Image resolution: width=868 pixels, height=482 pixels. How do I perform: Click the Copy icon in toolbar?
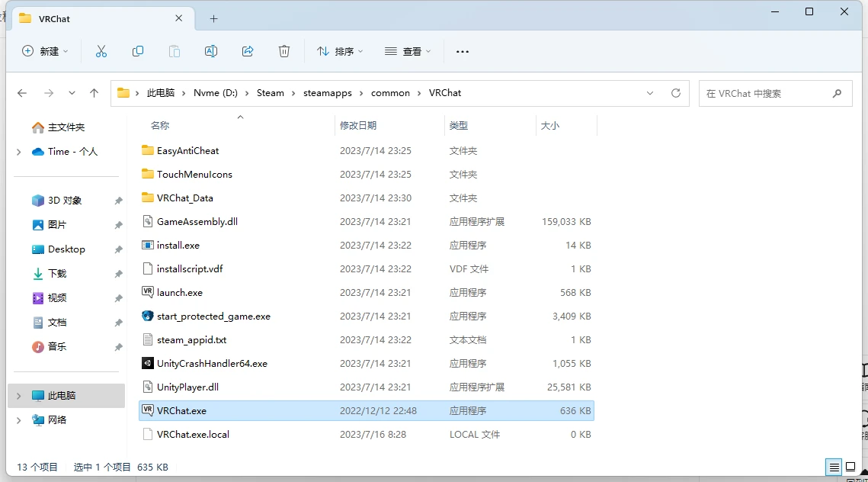click(138, 52)
